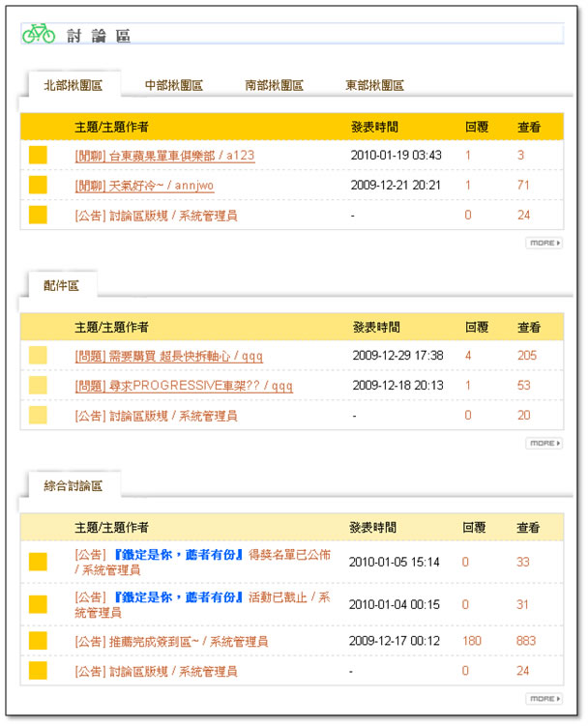Screen dimensions: 588x726
Task: Click yellow icon beside 得獎名單已公佈 post
Action: (38, 562)
